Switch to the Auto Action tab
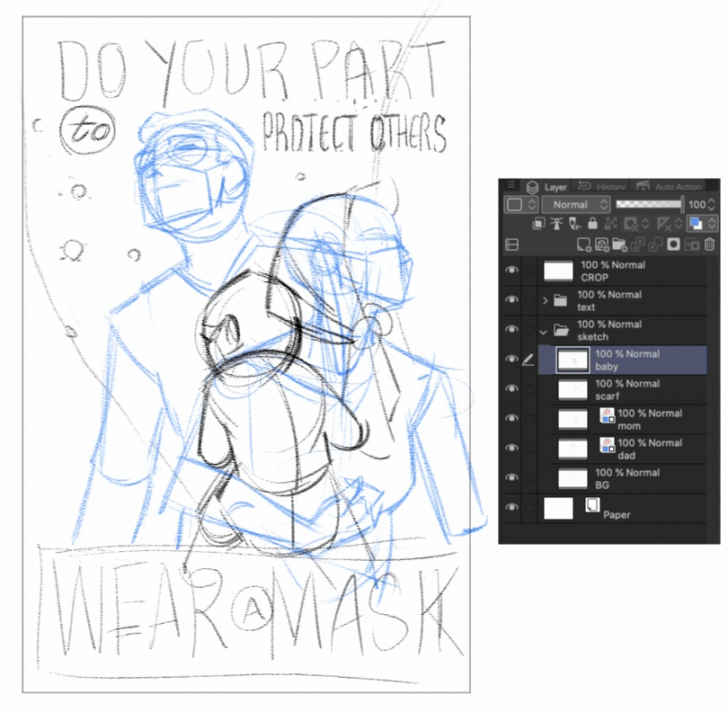The width and height of the screenshot is (728, 712). [x=669, y=187]
